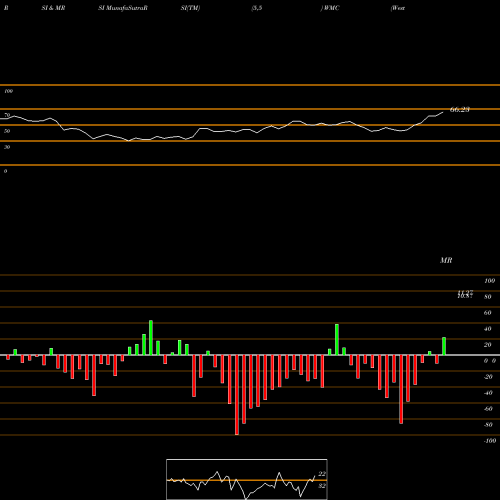500x500 pixels.
Task: Click the 80 label on the MR scale
Action: point(488,297)
